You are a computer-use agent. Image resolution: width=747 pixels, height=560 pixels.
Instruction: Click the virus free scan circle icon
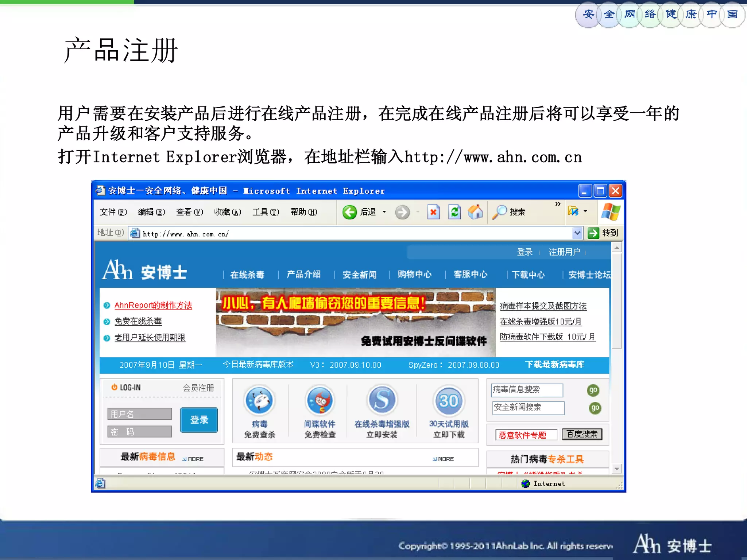[x=259, y=400]
